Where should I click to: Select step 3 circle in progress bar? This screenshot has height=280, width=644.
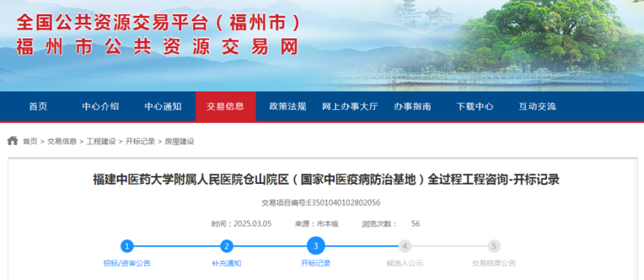[316, 246]
